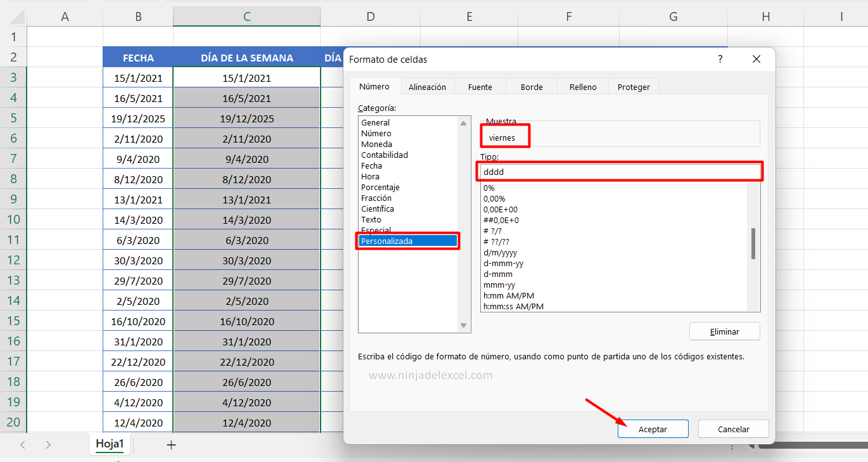Select row 3 header
This screenshot has width=868, height=462.
13,77
